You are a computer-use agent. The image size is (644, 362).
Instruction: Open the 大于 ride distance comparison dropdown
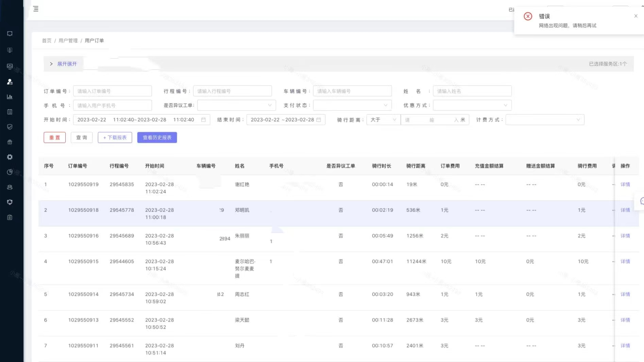(x=383, y=120)
